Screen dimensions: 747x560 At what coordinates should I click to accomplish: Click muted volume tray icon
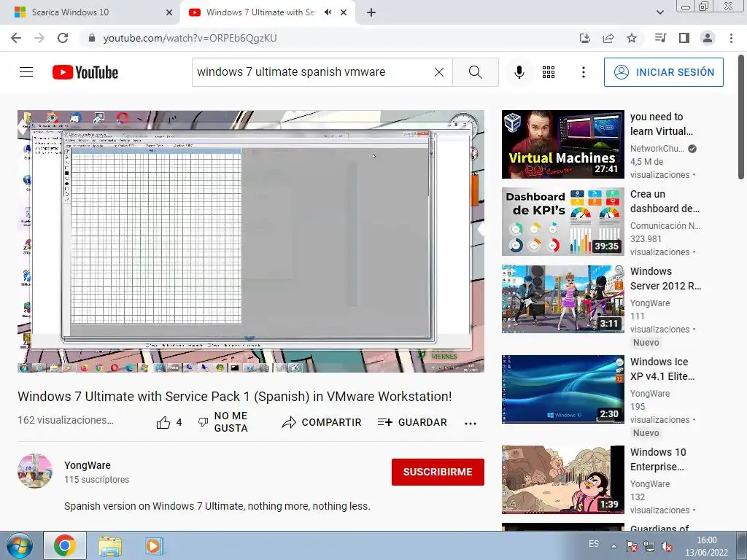coord(667,546)
